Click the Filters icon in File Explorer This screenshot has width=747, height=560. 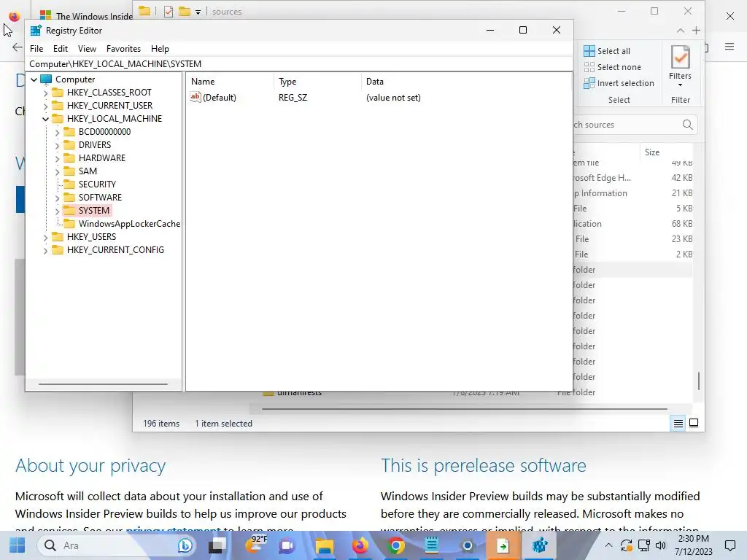[x=680, y=57]
